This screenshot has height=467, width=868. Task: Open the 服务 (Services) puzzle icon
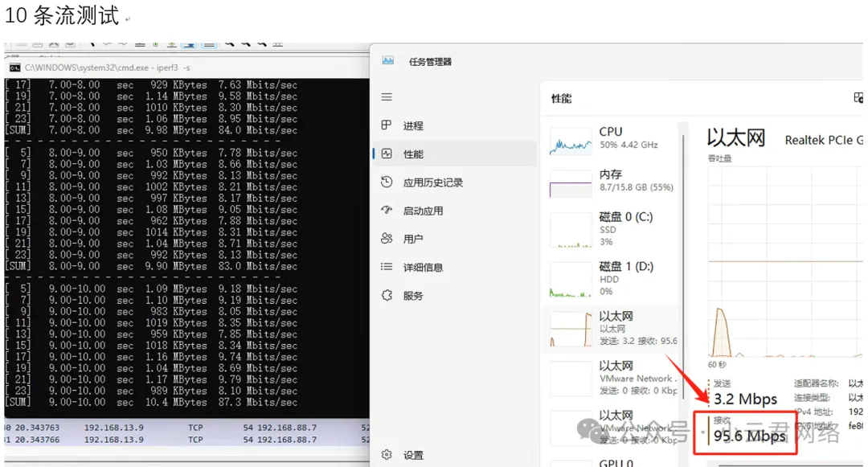coord(387,295)
